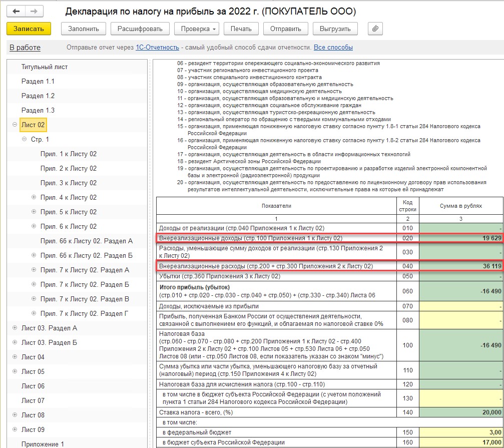Edit the 3,00 federal budget rate
The height and width of the screenshot is (448, 504).
click(461, 432)
